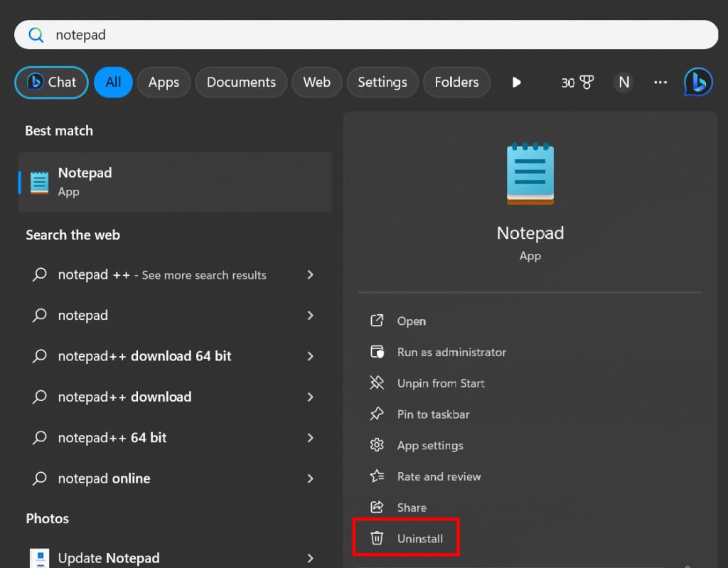
Task: Click the N user account avatar
Action: point(623,82)
